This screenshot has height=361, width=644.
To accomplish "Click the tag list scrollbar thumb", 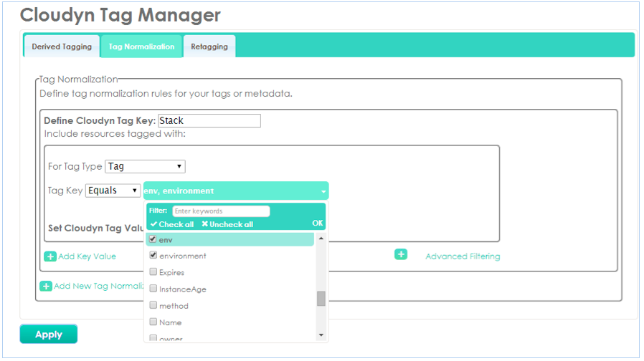I will pyautogui.click(x=321, y=299).
